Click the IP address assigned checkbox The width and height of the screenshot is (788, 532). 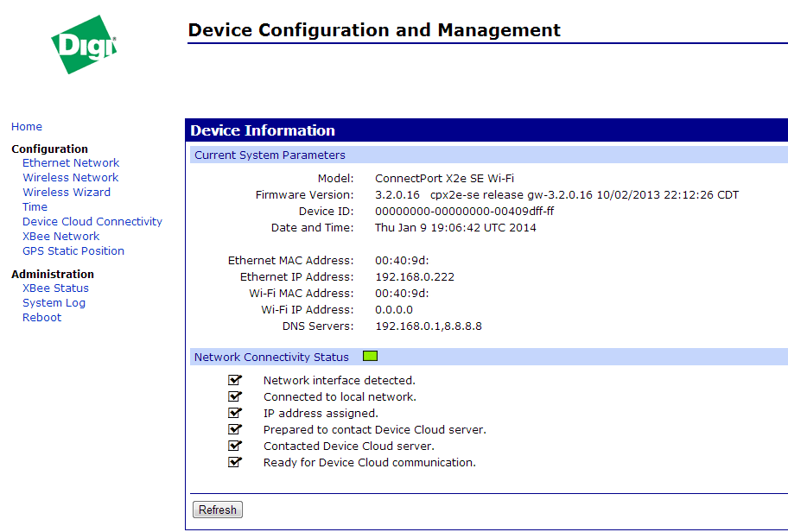click(234, 413)
